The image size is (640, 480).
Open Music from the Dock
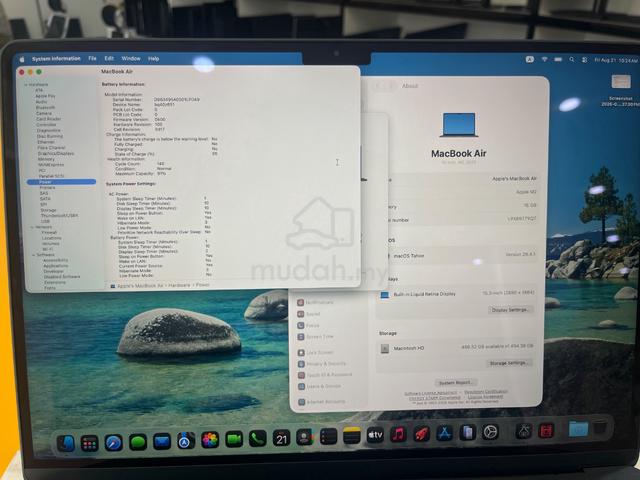[398, 434]
